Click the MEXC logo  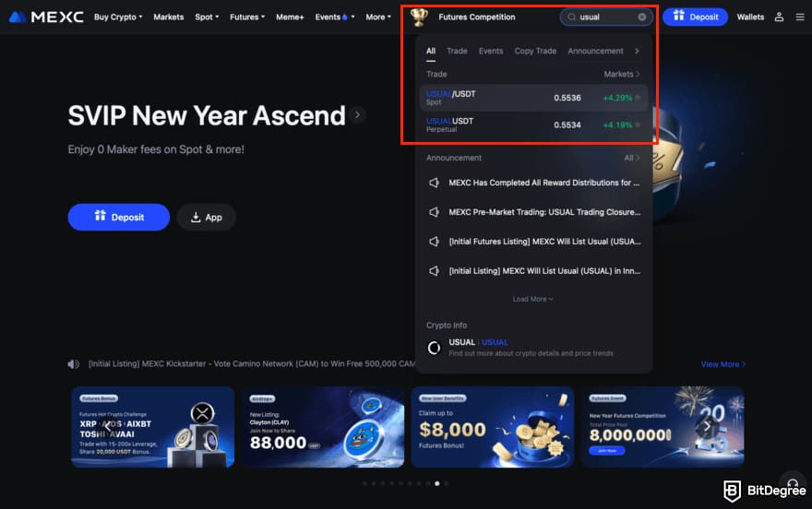(46, 18)
